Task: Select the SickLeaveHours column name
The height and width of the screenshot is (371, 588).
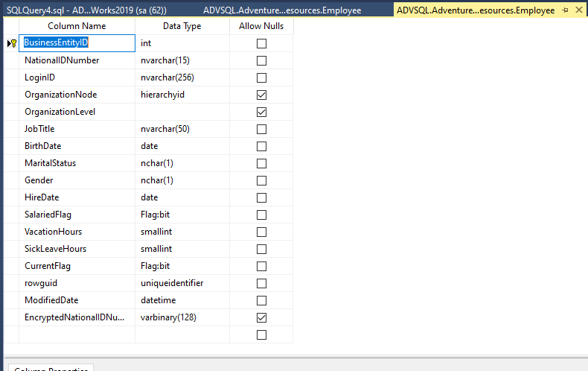Action: tap(77, 249)
